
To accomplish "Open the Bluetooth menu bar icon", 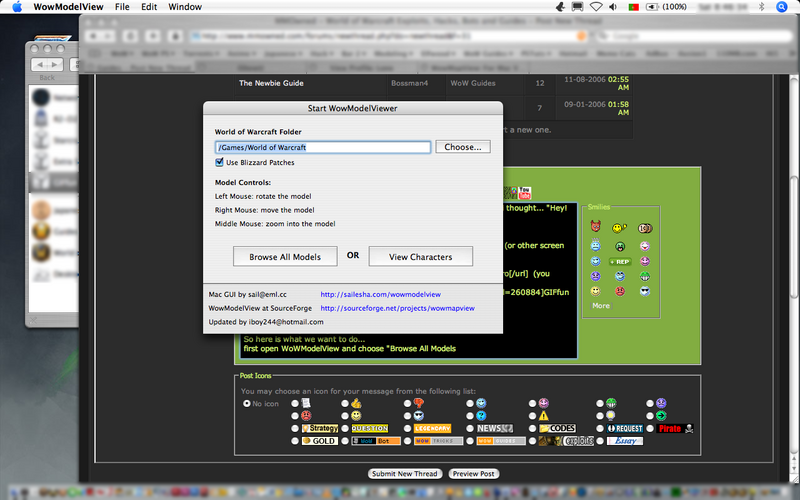I will point(761,7).
